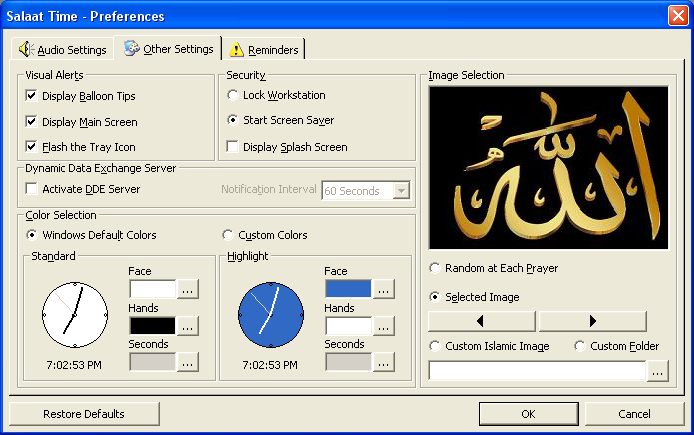Click the Allah calligraphy preview image
The height and width of the screenshot is (435, 694).
pyautogui.click(x=548, y=168)
